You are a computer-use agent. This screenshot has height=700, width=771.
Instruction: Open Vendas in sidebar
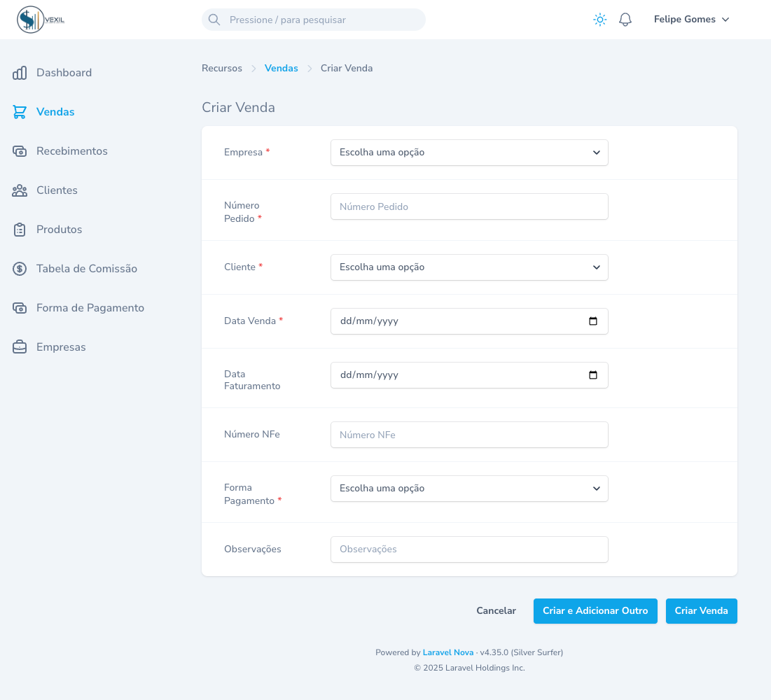[x=55, y=112]
